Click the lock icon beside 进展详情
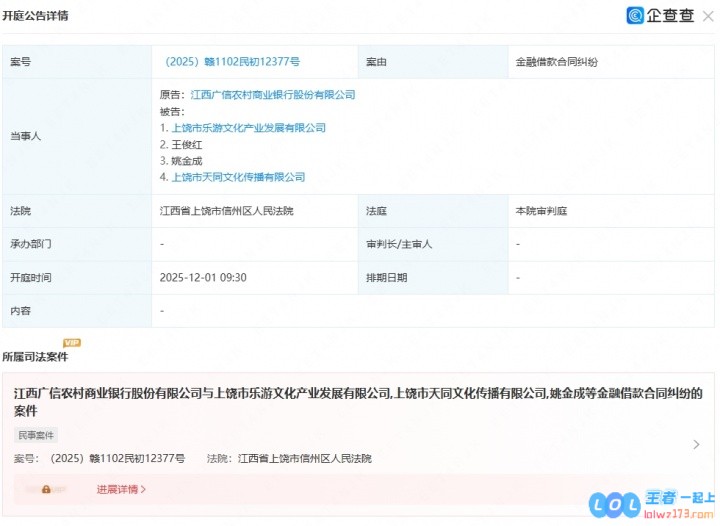The width and height of the screenshot is (720, 526). (46, 490)
